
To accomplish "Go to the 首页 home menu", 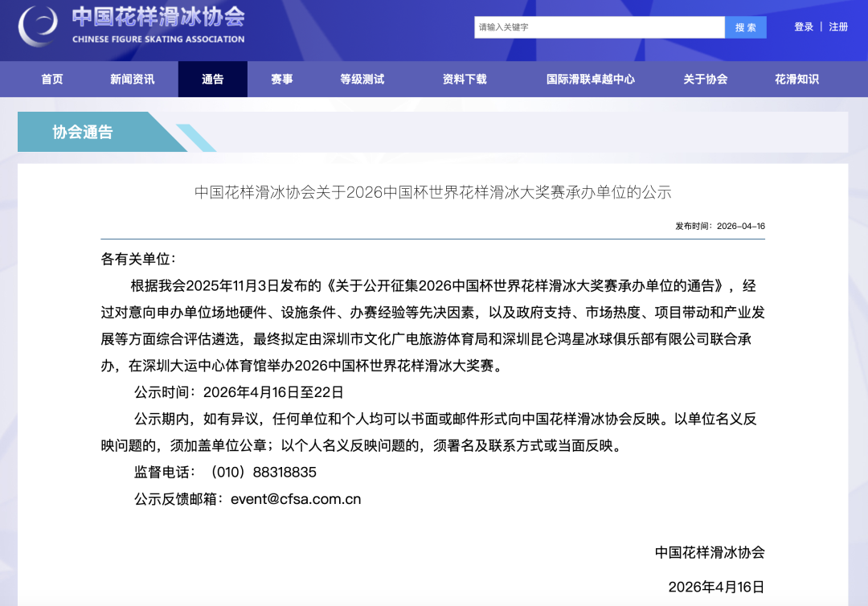I will [52, 80].
